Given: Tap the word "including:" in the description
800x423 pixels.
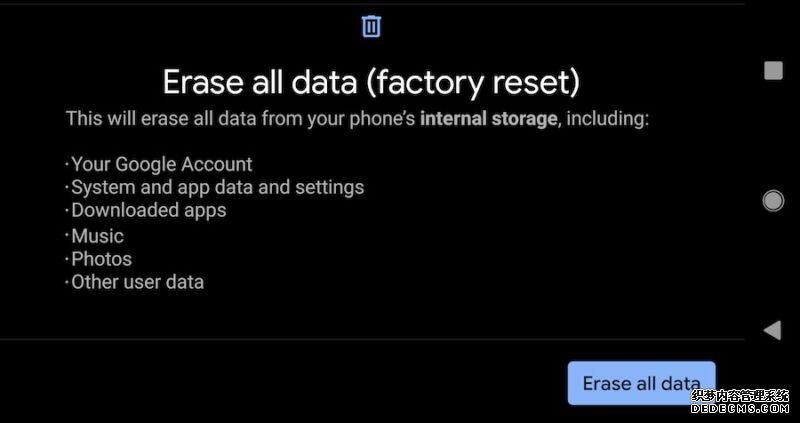Looking at the screenshot, I should (608, 119).
